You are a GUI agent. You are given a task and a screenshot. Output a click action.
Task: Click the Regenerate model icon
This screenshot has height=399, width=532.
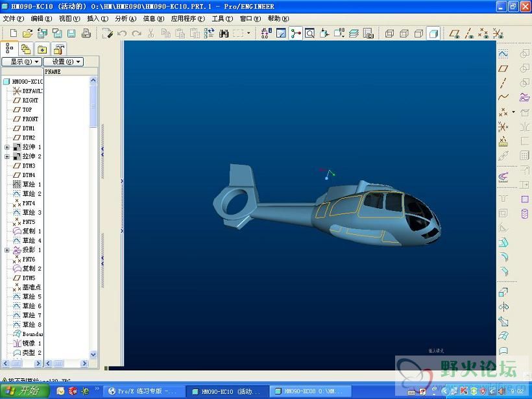point(209,33)
